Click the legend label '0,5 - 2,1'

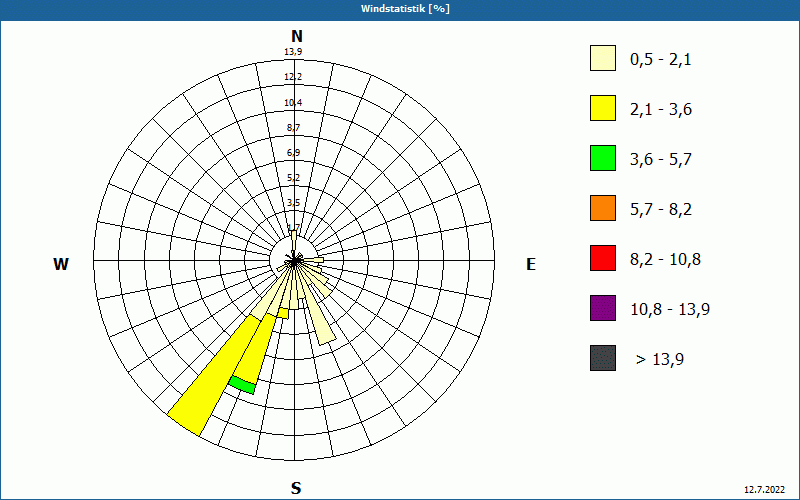661,60
